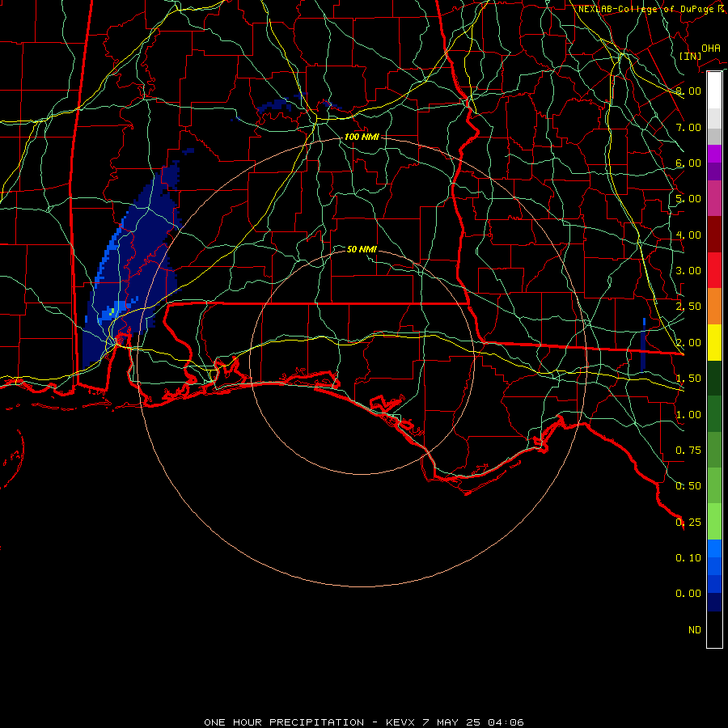
Task: Choose the light blue 0.10 legend swatch
Action: click(714, 548)
